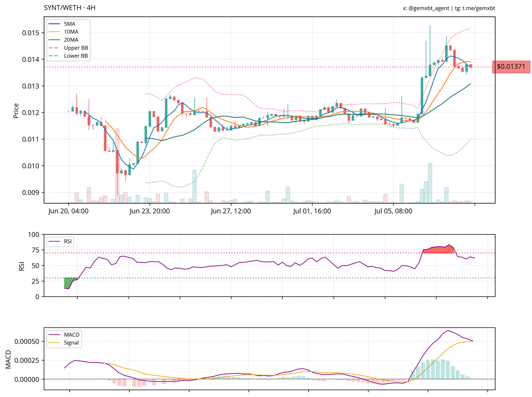Click the Jul 05, 08:00 date label
The width and height of the screenshot is (532, 397).
394,211
